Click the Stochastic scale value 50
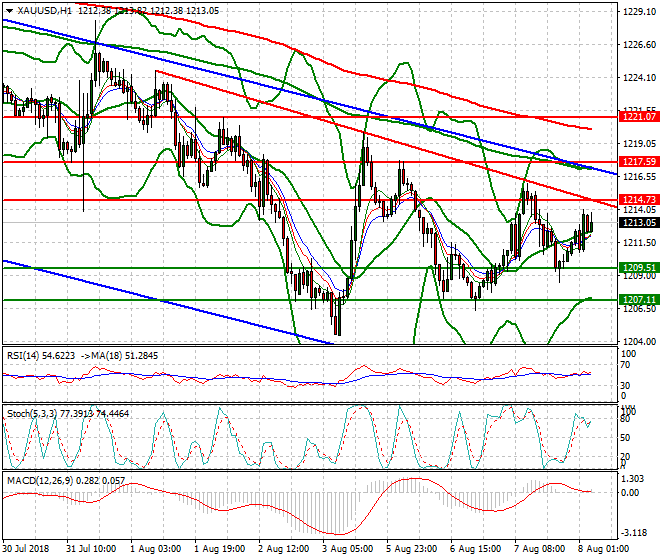This screenshot has height=560, width=660. pyautogui.click(x=625, y=437)
